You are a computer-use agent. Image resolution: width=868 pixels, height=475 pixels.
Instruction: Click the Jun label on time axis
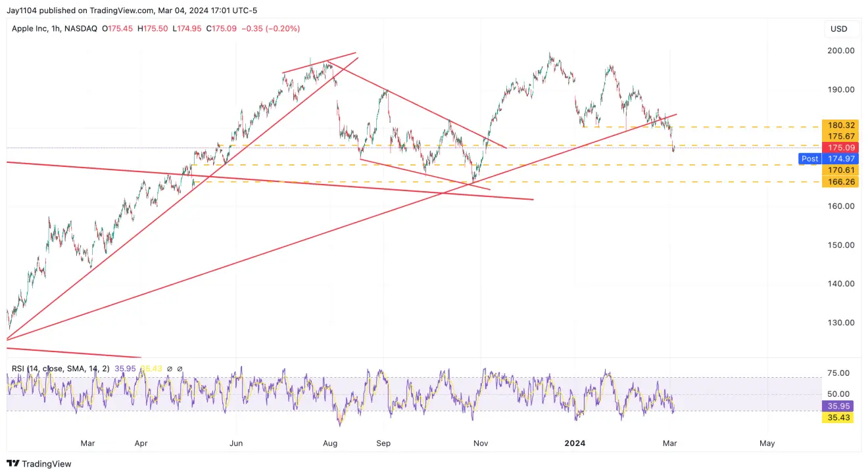(x=236, y=443)
